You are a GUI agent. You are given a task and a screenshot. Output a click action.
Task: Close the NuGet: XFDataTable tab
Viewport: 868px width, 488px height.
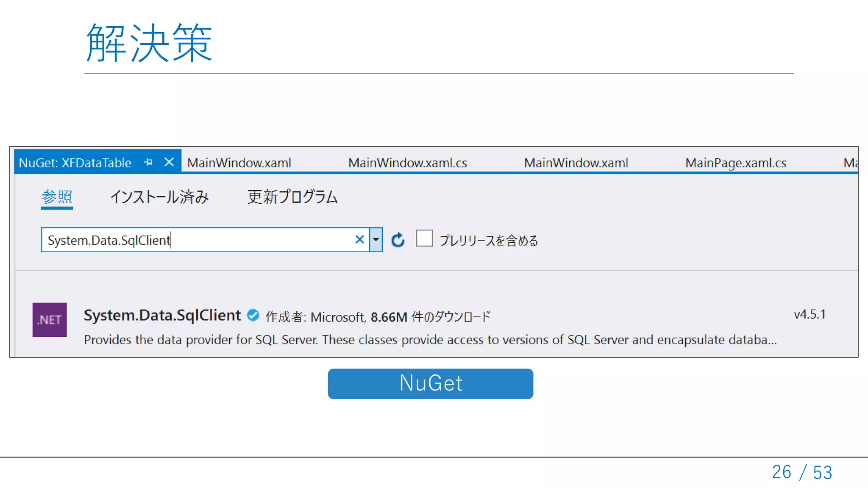click(x=169, y=162)
